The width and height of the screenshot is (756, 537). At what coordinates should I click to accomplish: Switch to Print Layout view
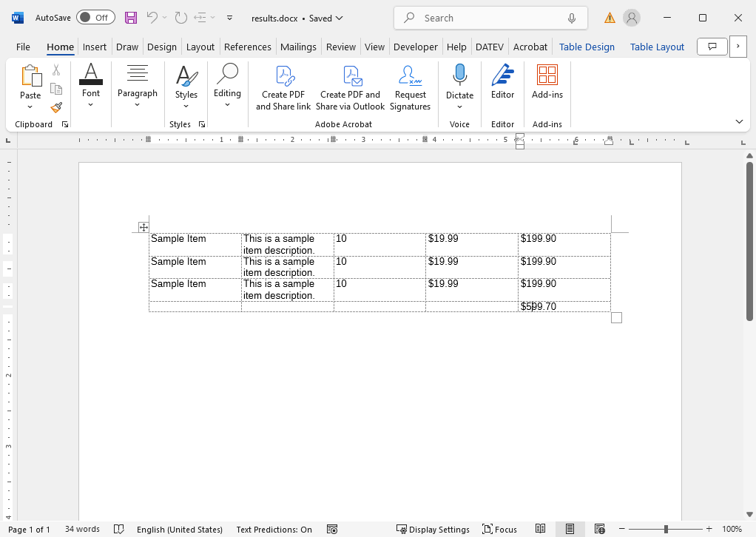[x=570, y=530]
